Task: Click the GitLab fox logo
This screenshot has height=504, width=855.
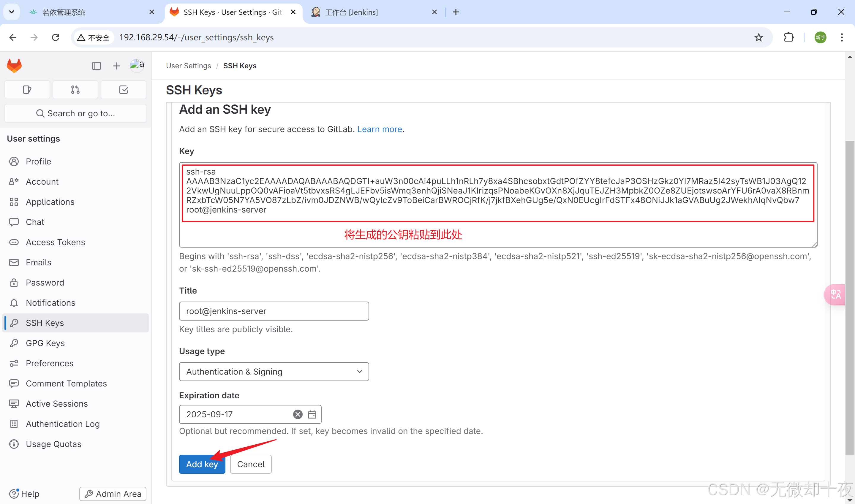Action: point(14,66)
